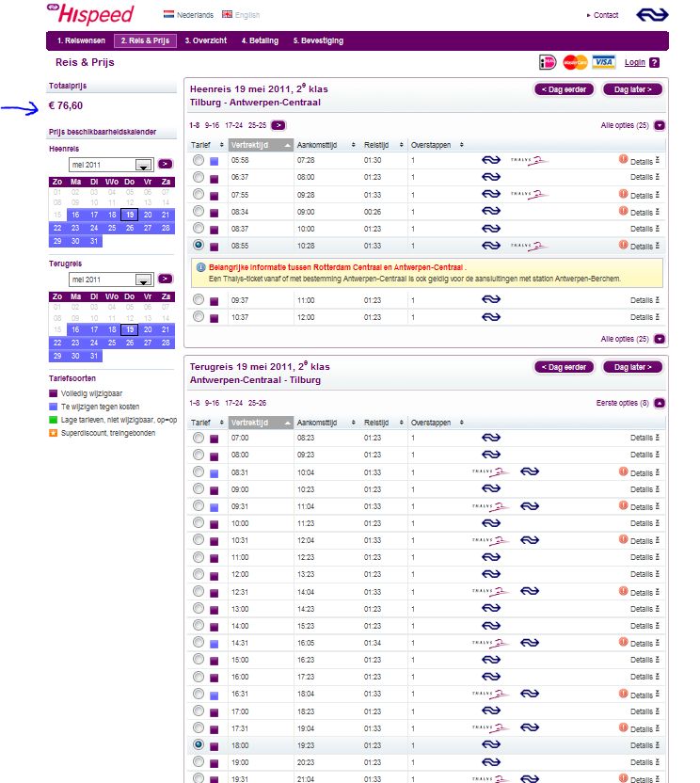Open the Terugreis month dropdown
Screen dimensions: 700x783
click(144, 280)
